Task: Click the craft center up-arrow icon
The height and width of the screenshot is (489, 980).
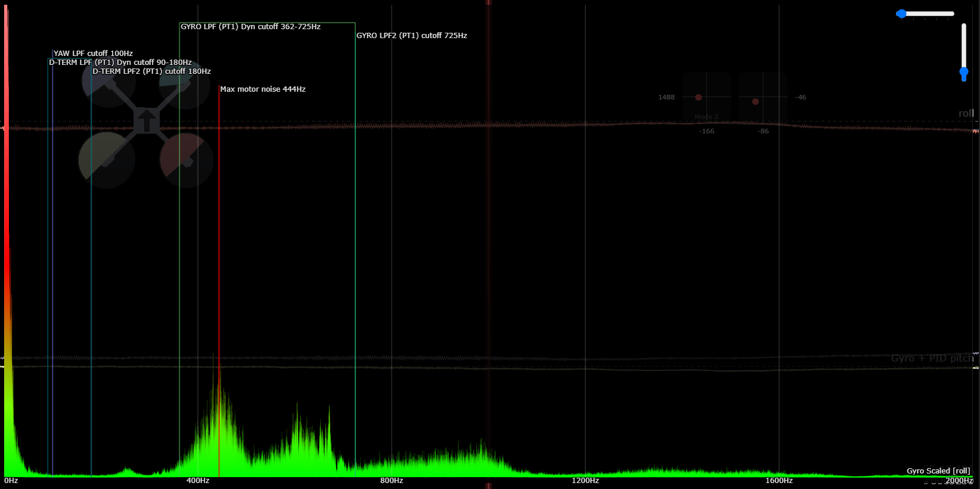Action: [146, 120]
